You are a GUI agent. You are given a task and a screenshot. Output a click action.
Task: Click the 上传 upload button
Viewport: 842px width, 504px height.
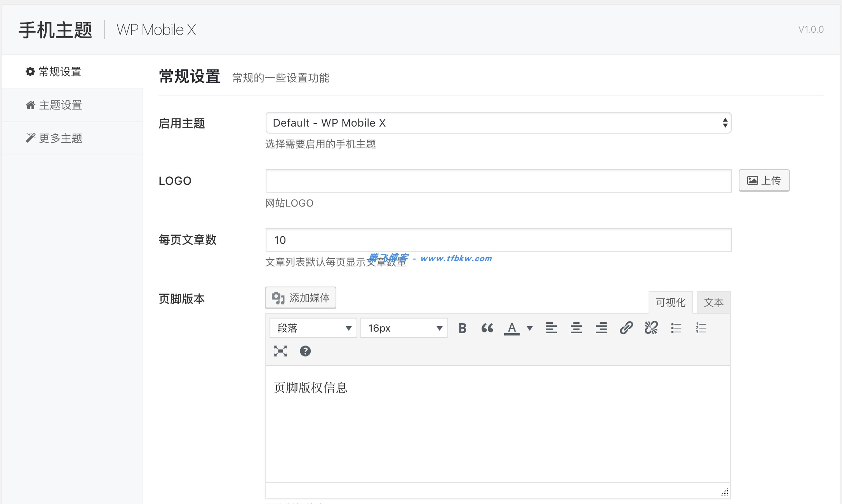pyautogui.click(x=764, y=181)
